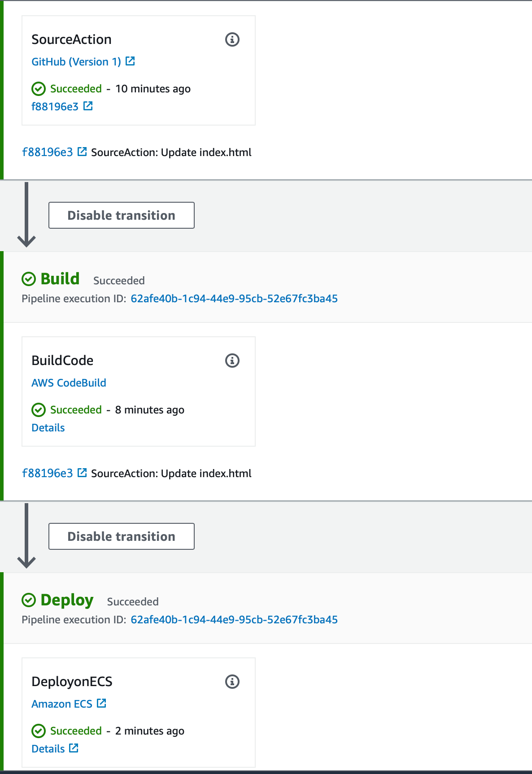Disable transition between Build and Deploy stages
Viewport: 532px width, 774px height.
click(121, 536)
